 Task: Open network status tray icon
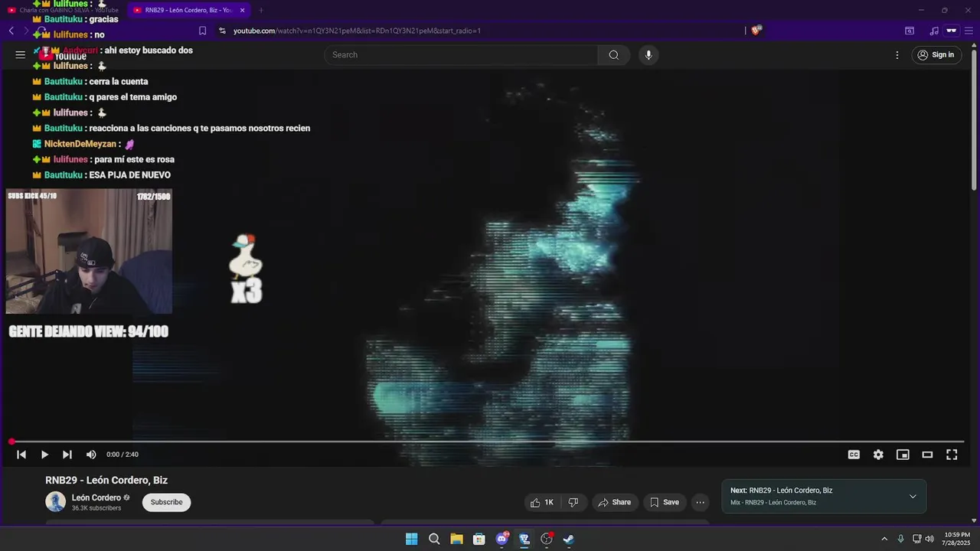pos(917,539)
